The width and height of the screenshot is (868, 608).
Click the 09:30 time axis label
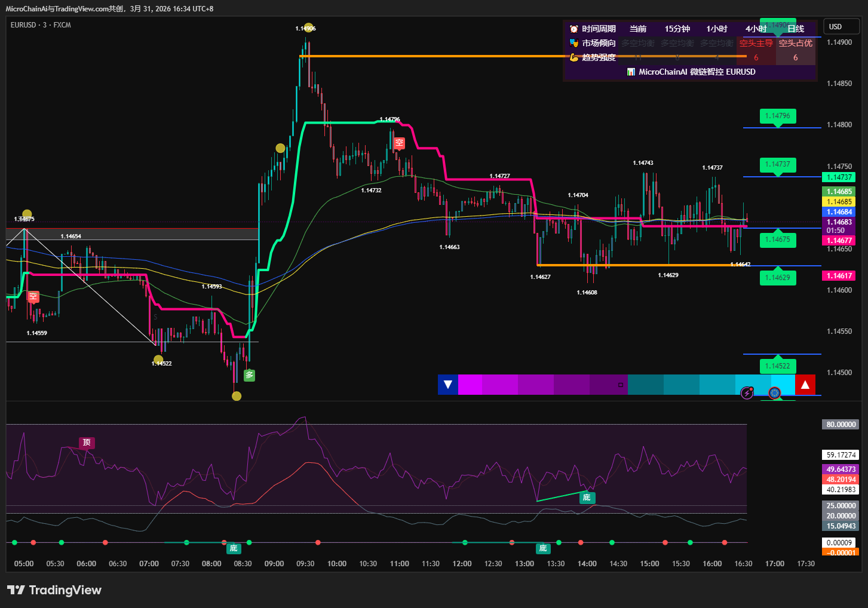305,564
